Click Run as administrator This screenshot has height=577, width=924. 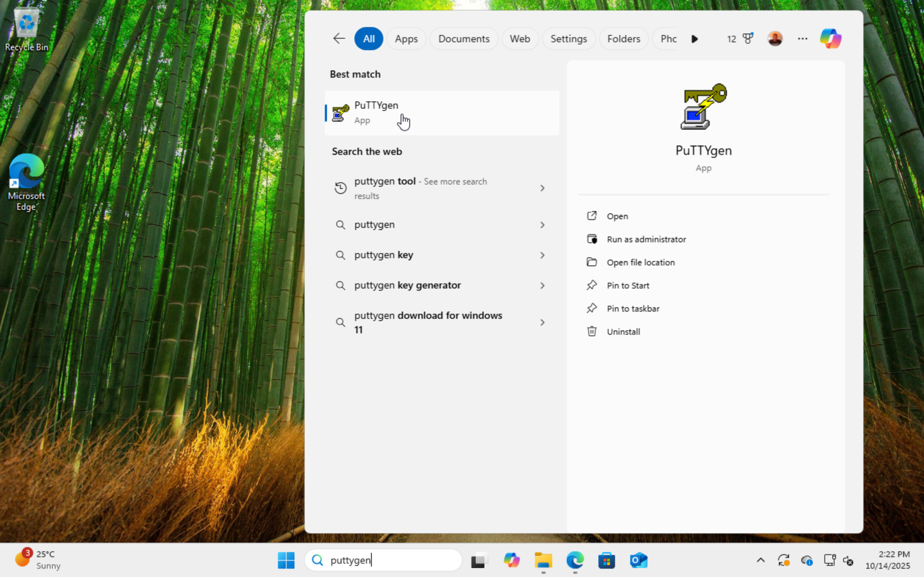(646, 239)
